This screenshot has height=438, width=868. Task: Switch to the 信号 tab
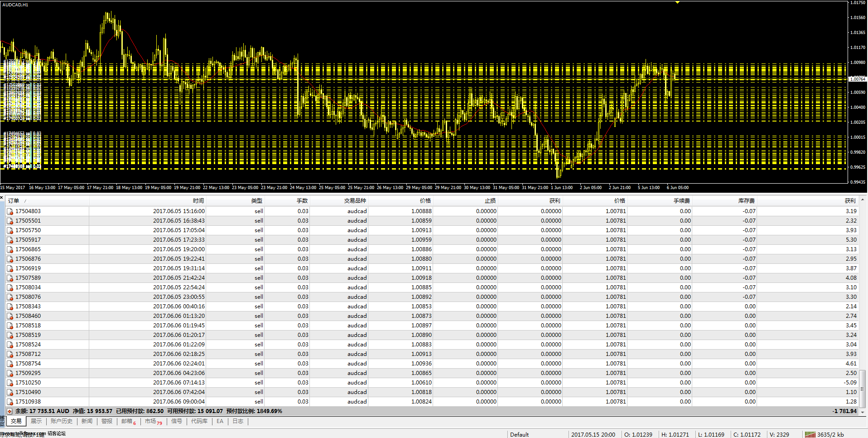pyautogui.click(x=177, y=421)
